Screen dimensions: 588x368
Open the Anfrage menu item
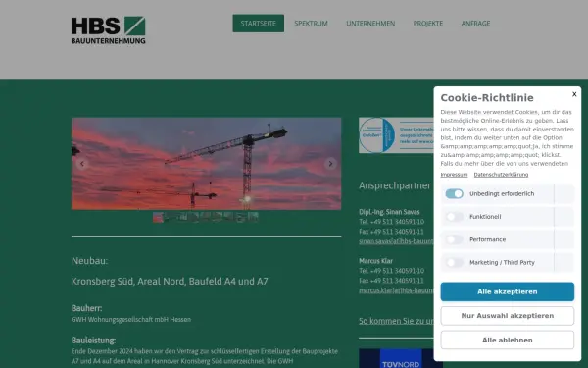(x=475, y=24)
